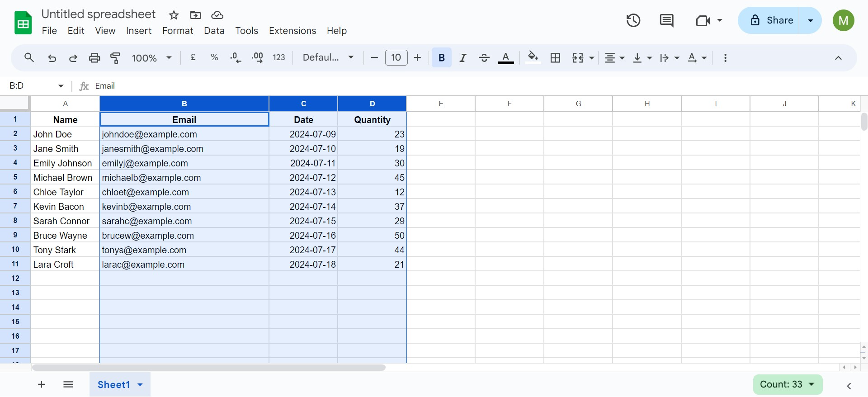Viewport: 868px width, 397px height.
Task: Hide the menus with collapse arrow
Action: point(838,58)
